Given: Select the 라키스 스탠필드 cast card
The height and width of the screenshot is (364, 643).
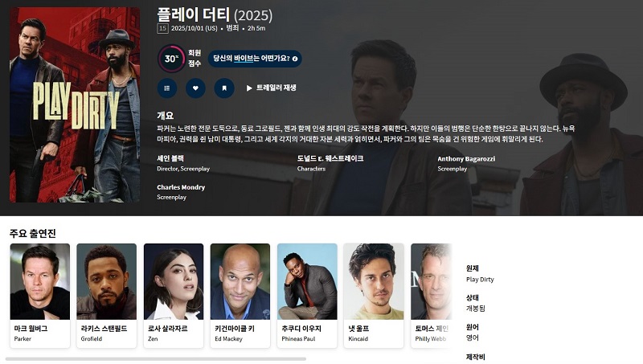Looking at the screenshot, I should [107, 296].
